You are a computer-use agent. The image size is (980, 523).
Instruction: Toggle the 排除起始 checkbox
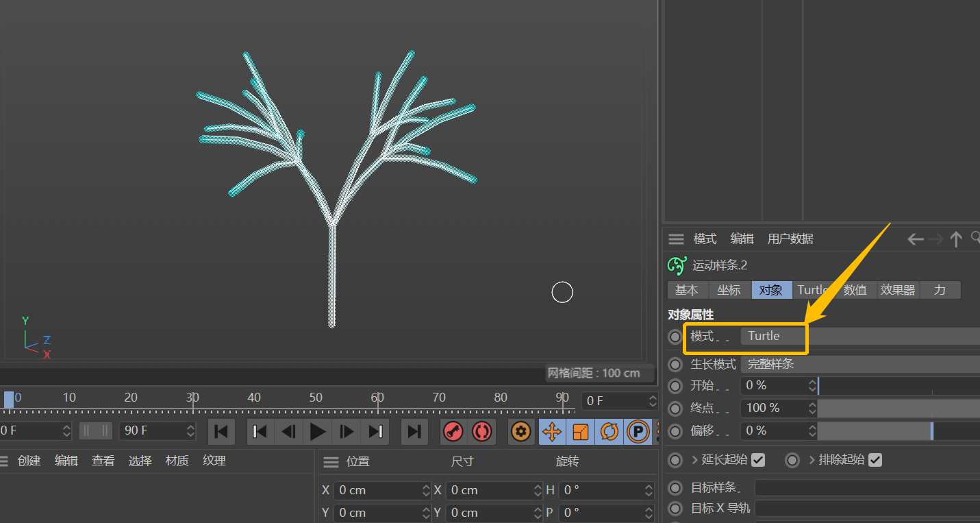(875, 460)
